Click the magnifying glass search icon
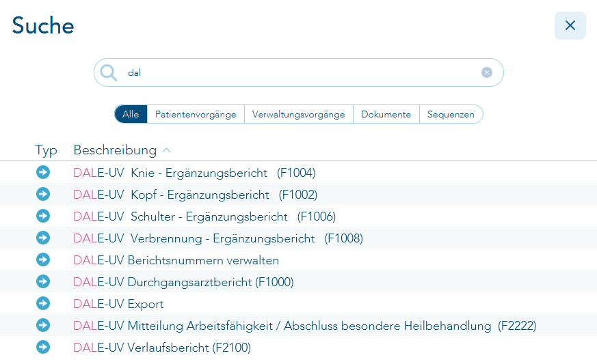Screen dimensions: 597x364 point(109,72)
